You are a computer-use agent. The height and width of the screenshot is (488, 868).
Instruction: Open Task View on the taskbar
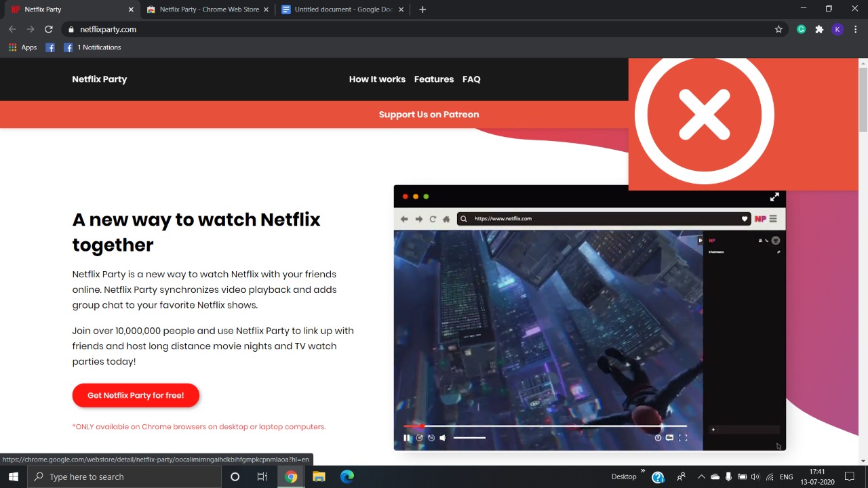[x=262, y=476]
